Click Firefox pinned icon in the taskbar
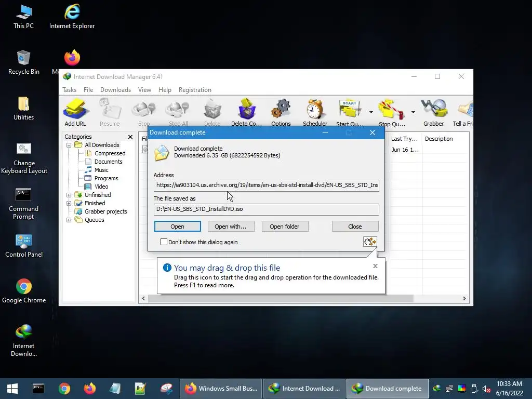Image resolution: width=532 pixels, height=399 pixels. pyautogui.click(x=90, y=389)
